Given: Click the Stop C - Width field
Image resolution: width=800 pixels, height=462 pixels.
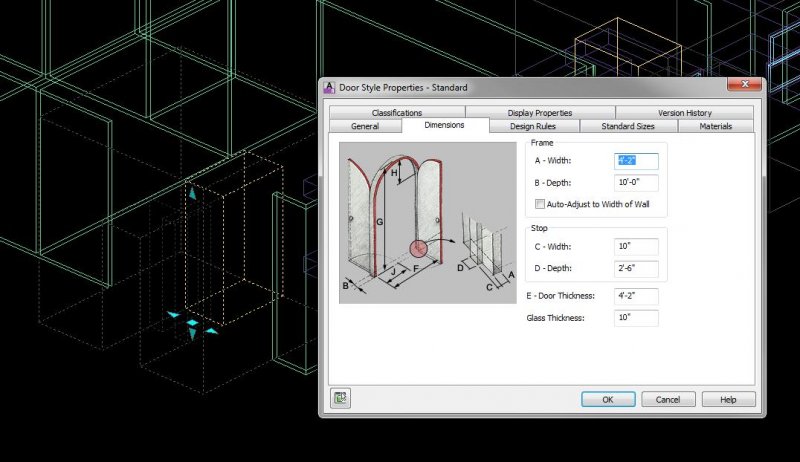Looking at the screenshot, I should 636,246.
